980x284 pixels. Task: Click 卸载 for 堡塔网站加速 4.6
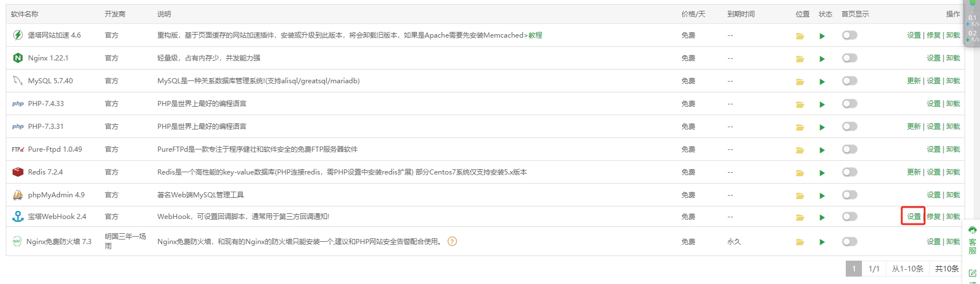click(x=953, y=35)
